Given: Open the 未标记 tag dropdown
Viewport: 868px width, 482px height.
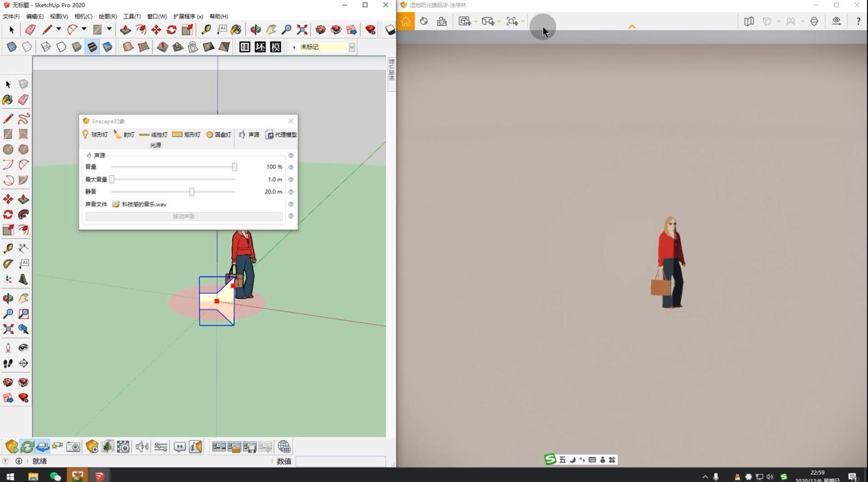Looking at the screenshot, I should click(x=352, y=47).
